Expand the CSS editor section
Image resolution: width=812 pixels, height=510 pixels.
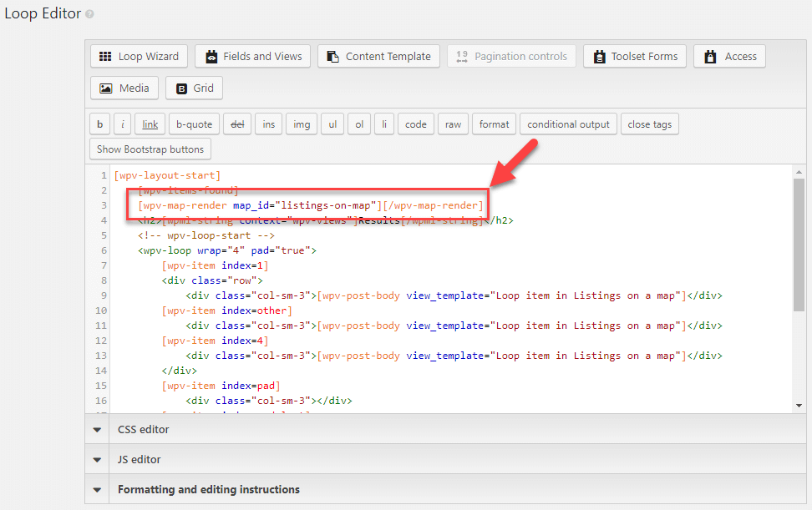pyautogui.click(x=446, y=429)
